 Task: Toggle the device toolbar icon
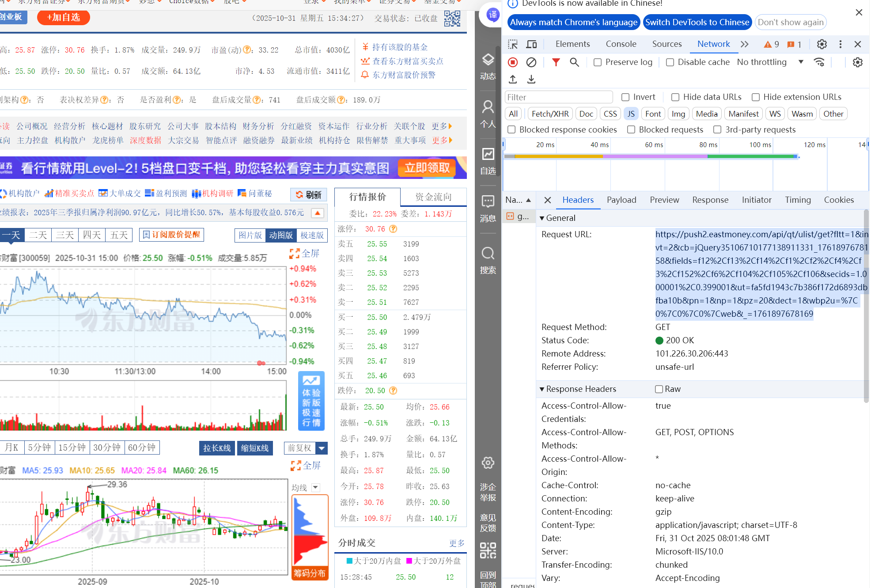tap(531, 44)
